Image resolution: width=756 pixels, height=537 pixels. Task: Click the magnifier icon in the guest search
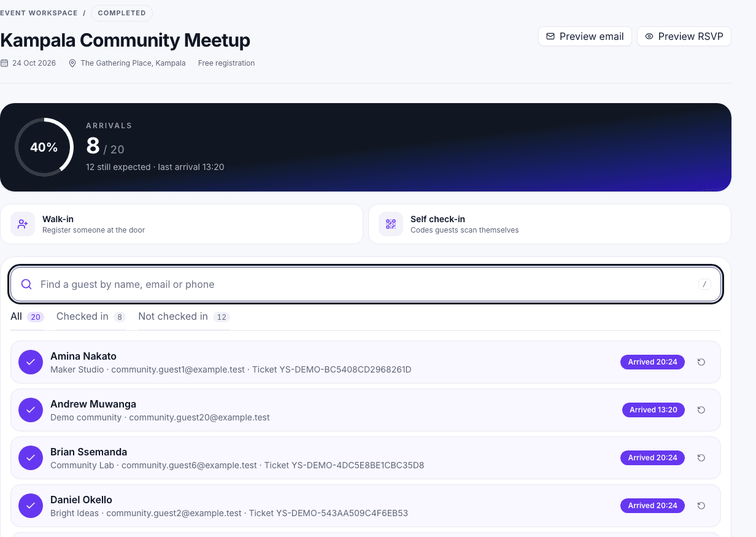26,284
